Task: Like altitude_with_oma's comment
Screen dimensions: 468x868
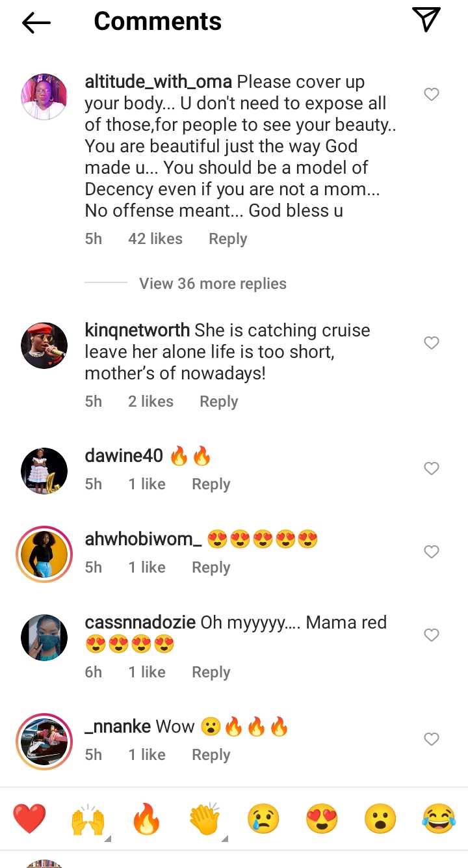Action: point(432,95)
